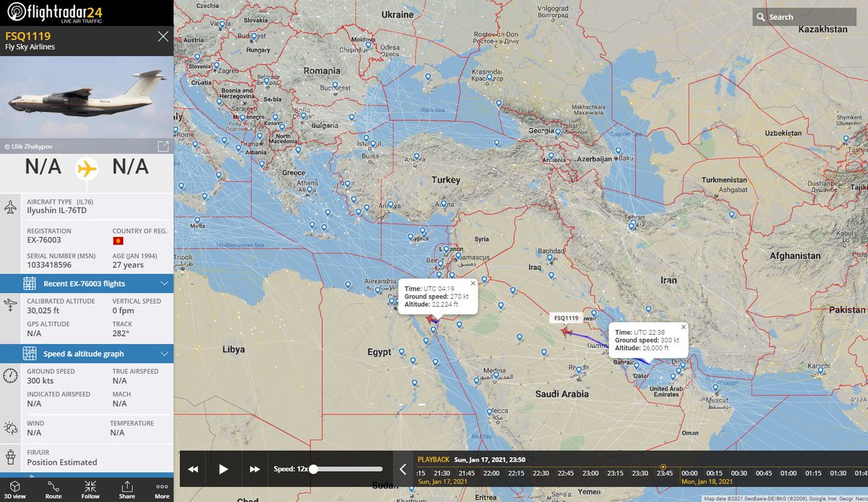Expand Recent EX-76003 flights section
The width and height of the screenshot is (868, 502).
pos(87,284)
